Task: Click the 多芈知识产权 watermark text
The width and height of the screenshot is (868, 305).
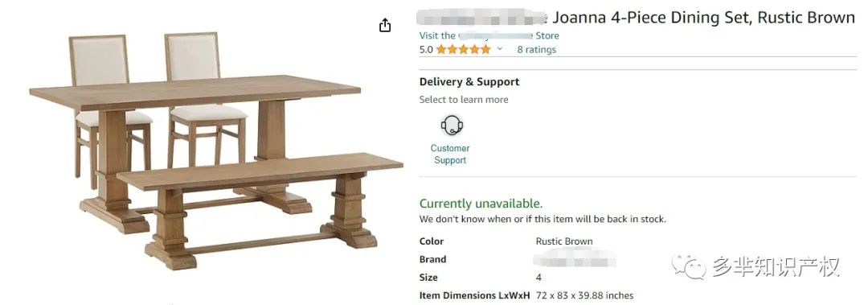Action: click(x=776, y=266)
